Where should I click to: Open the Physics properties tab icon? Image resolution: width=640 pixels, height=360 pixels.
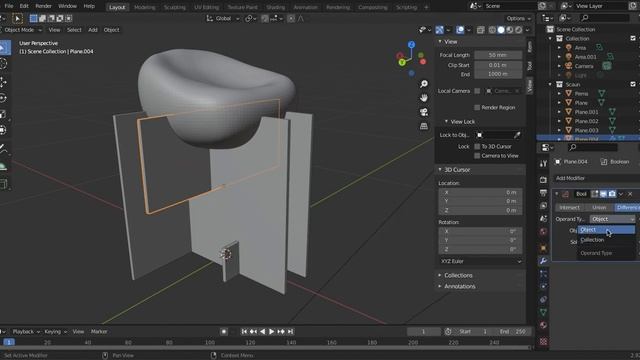(543, 287)
